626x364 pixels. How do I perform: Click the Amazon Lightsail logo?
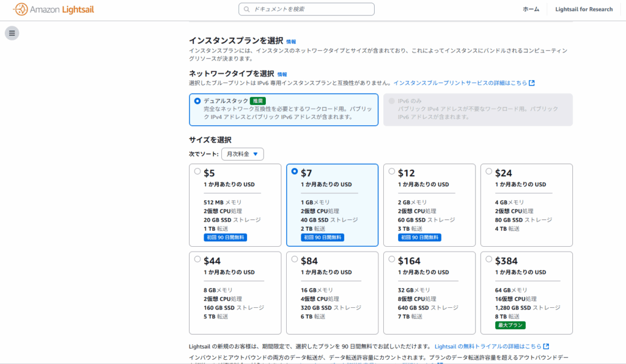54,9
